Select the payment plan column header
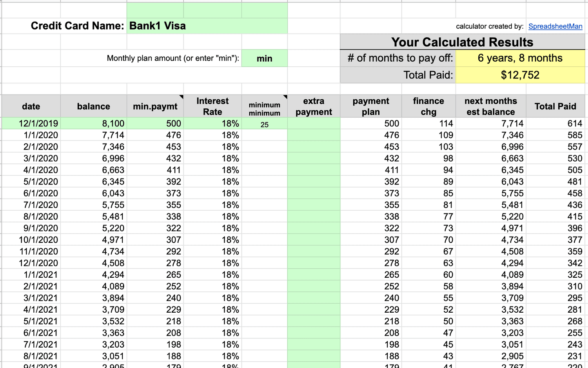Image resolution: width=588 pixels, height=368 pixels. point(371,106)
